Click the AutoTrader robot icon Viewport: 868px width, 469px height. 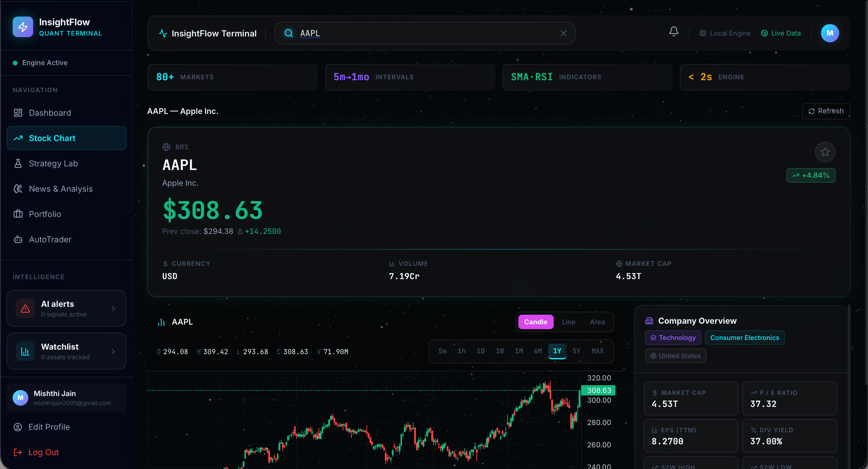tap(18, 239)
